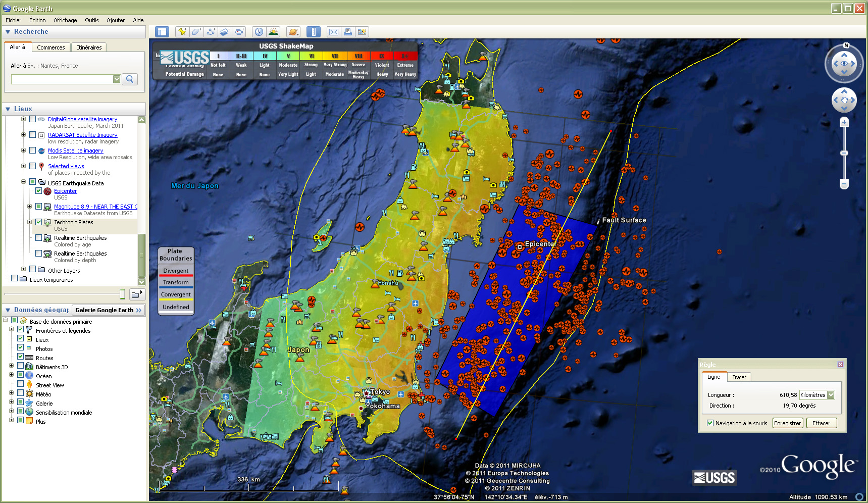Open the Magnitude 8.9 - NEAR THE EAST link
The image size is (868, 503).
point(95,207)
